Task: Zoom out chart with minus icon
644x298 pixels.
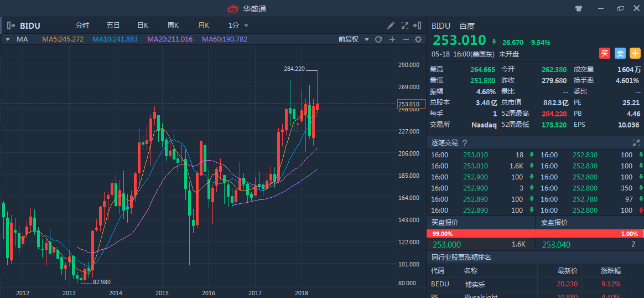Action: 406,39
